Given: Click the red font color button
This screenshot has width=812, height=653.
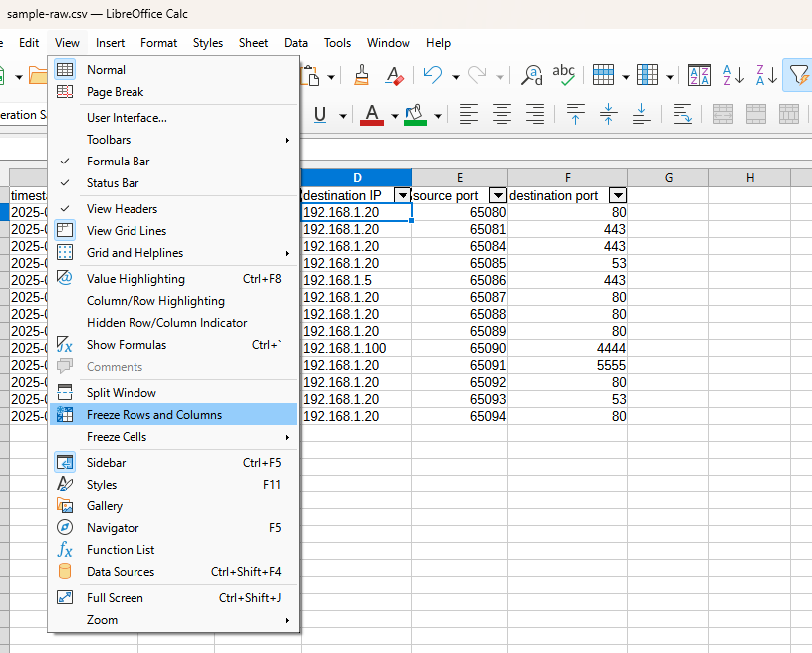Looking at the screenshot, I should pos(372,114).
